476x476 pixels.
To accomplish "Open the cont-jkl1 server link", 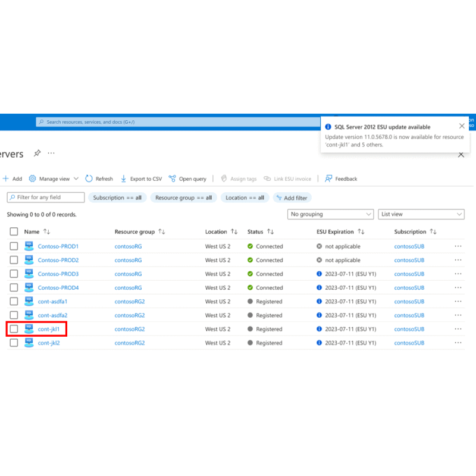I will (49, 329).
